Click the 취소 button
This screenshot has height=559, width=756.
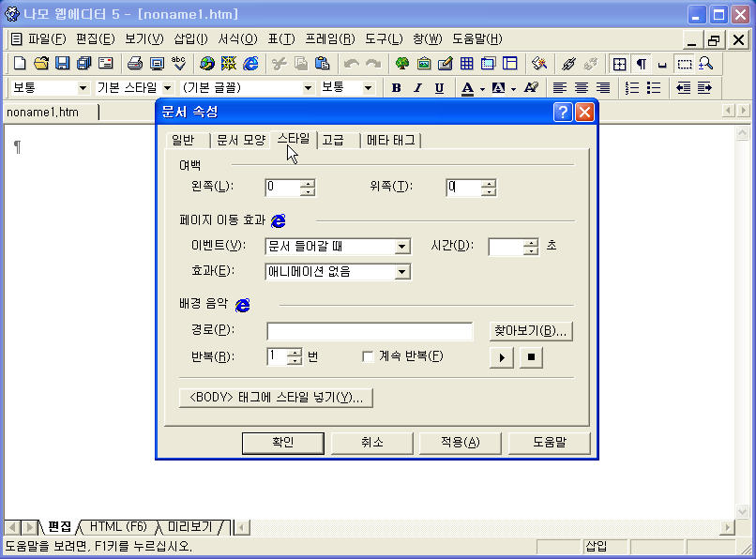[x=371, y=443]
